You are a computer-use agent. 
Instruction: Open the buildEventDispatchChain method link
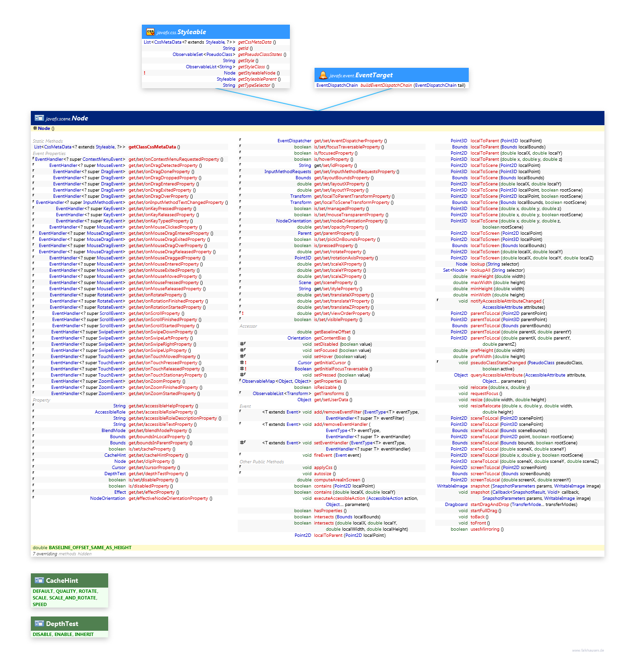[x=386, y=85]
